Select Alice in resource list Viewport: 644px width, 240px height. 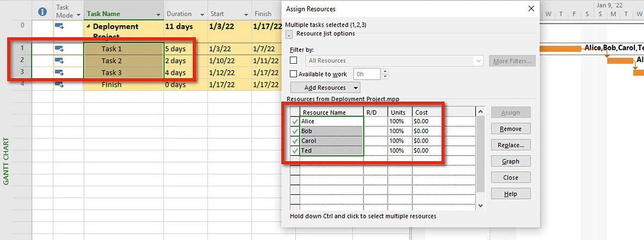click(x=331, y=122)
